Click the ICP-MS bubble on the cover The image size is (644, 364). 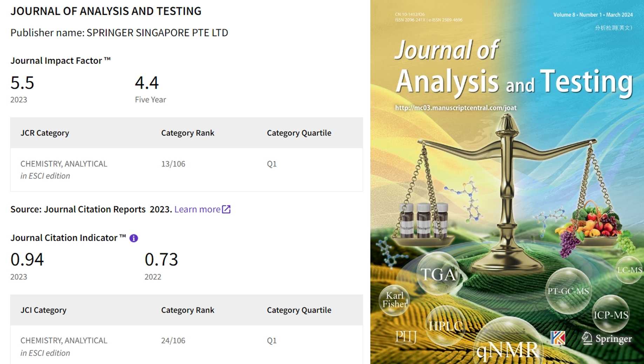611,314
